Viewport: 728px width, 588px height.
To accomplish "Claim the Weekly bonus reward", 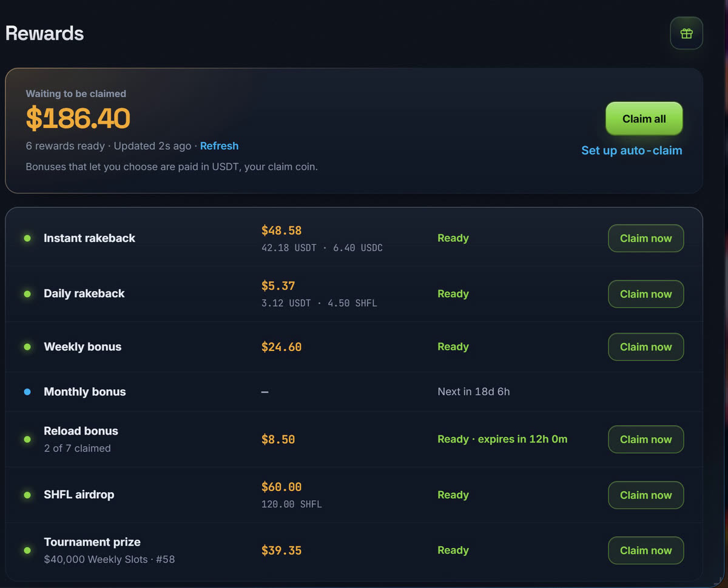I will pos(645,347).
